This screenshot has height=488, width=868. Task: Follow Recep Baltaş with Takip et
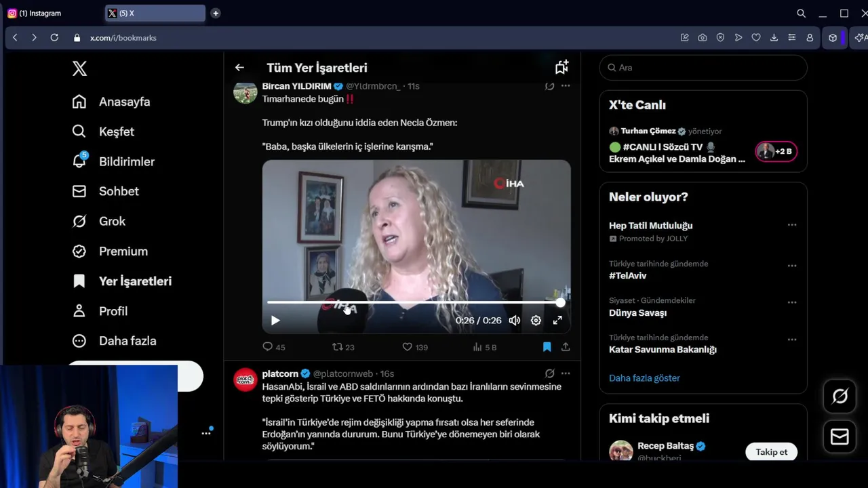coord(772,452)
